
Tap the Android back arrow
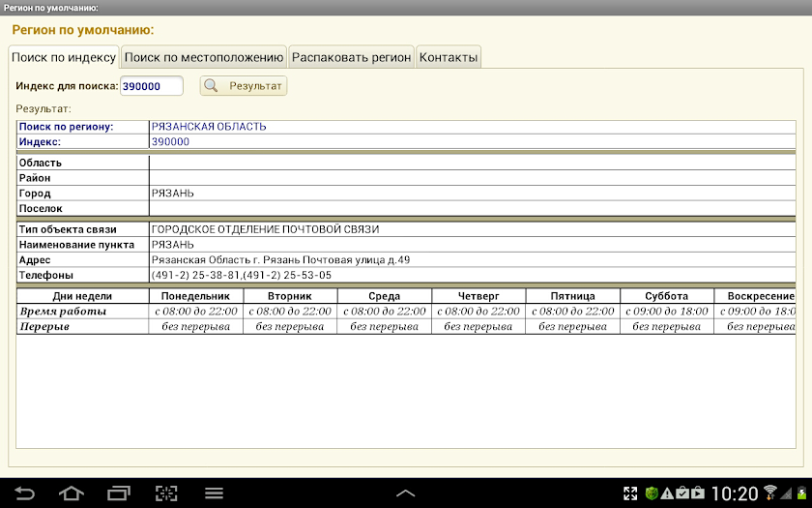coord(24,493)
